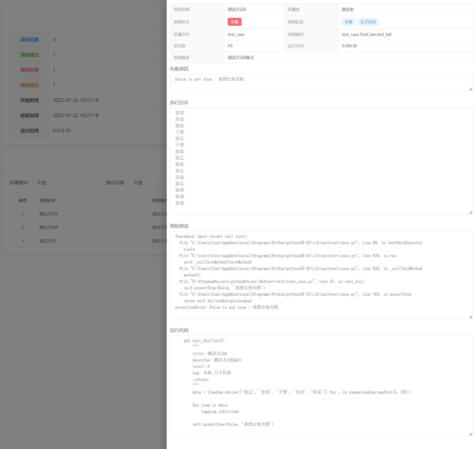Click inside the 原始错误 traceback area
The image size is (476, 449).
coord(321,275)
